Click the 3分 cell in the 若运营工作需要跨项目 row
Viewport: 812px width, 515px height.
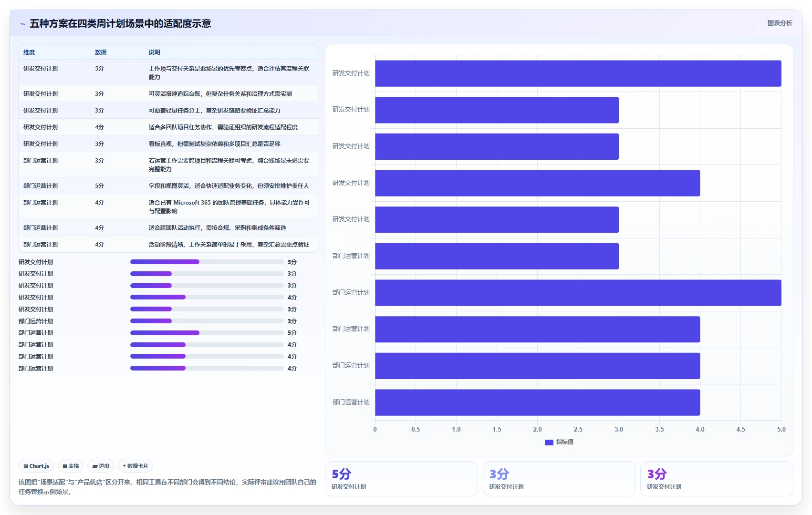click(x=99, y=161)
